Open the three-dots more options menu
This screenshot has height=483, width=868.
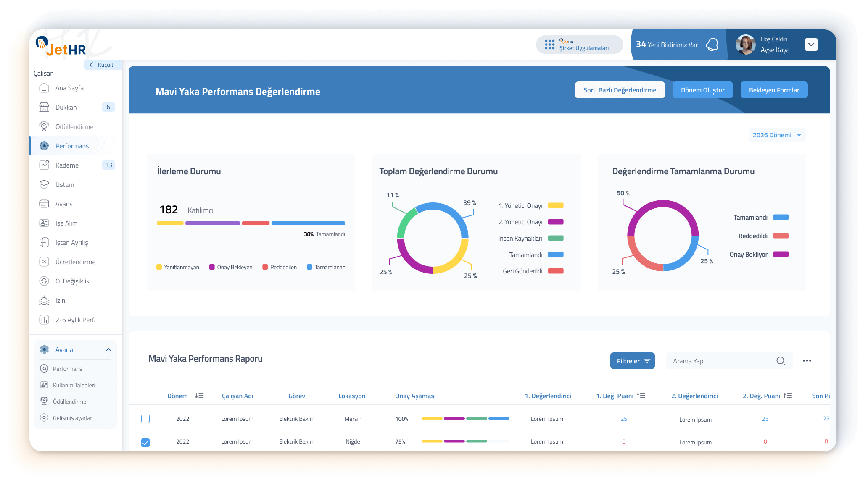pos(807,361)
